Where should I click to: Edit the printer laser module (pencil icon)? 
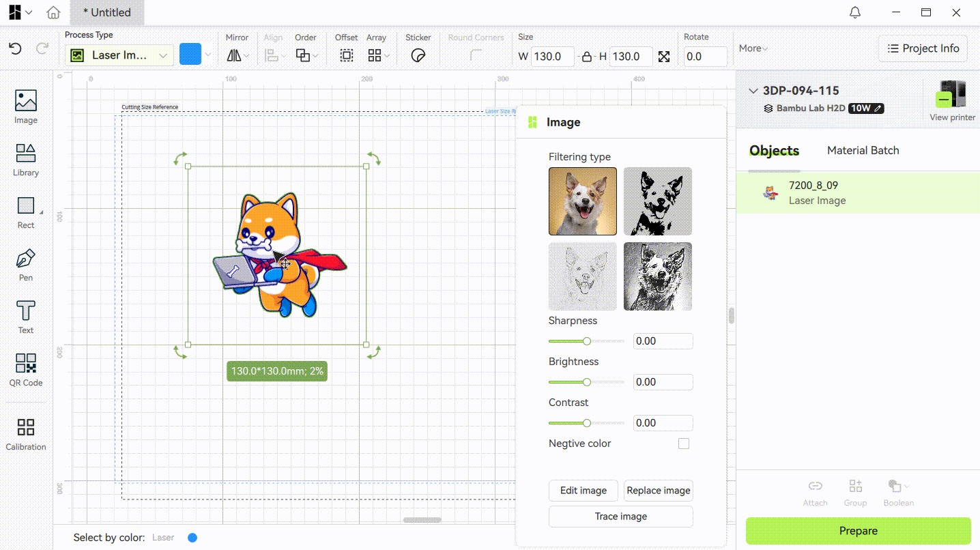pos(878,108)
